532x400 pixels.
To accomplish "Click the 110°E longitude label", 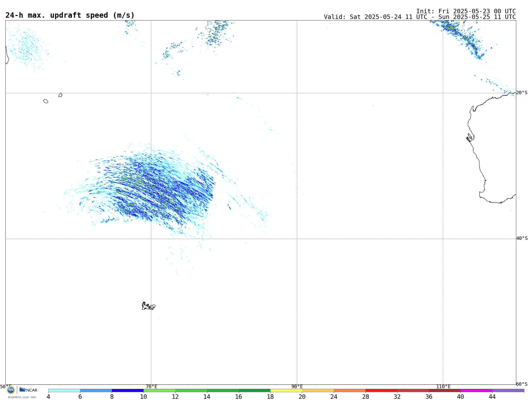I will [x=443, y=387].
